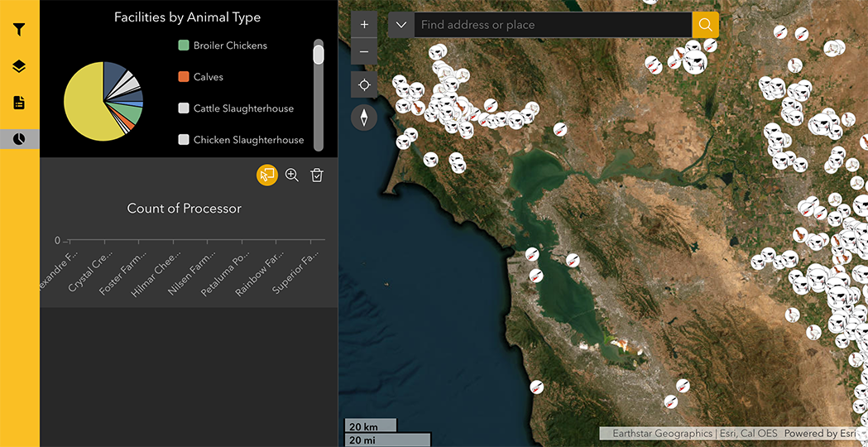Select Chicken Slaughterhouse legend swatch
Screen dimensions: 868x447
(x=184, y=140)
